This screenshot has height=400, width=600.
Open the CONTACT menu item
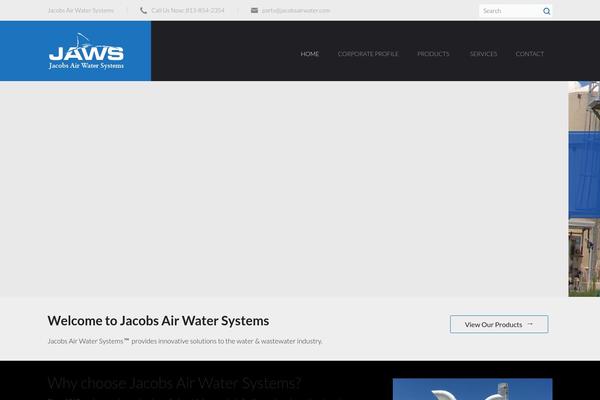(x=530, y=54)
